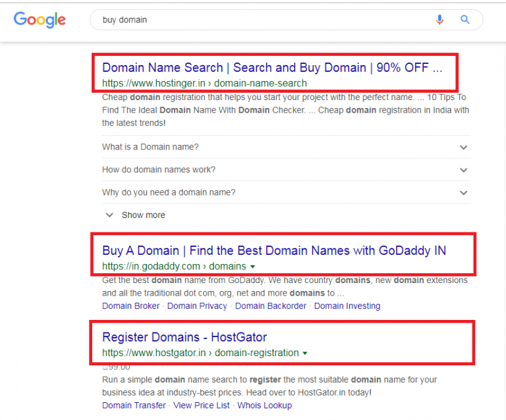506x420 pixels.
Task: Click the blue search magnifier icon
Action: pyautogui.click(x=464, y=20)
